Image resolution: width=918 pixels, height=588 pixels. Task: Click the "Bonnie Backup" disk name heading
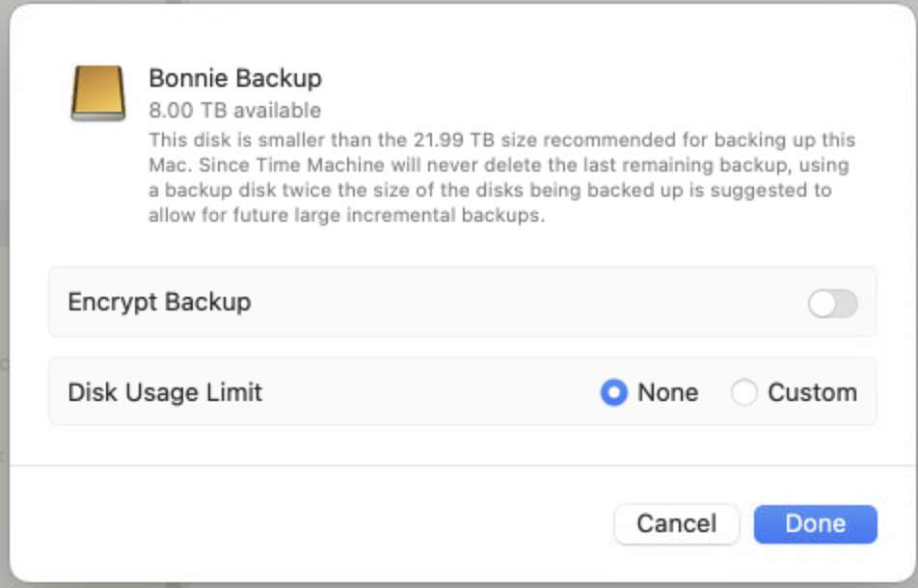point(234,78)
